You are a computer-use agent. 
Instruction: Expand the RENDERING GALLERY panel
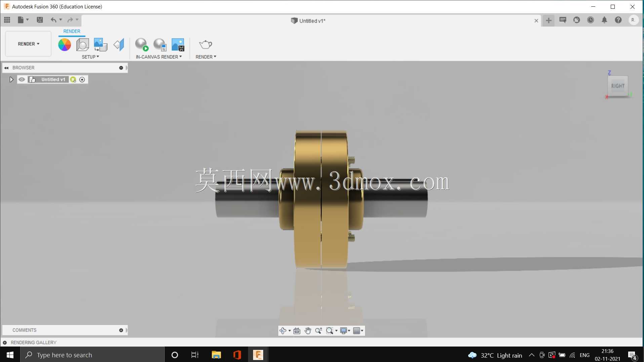5,342
